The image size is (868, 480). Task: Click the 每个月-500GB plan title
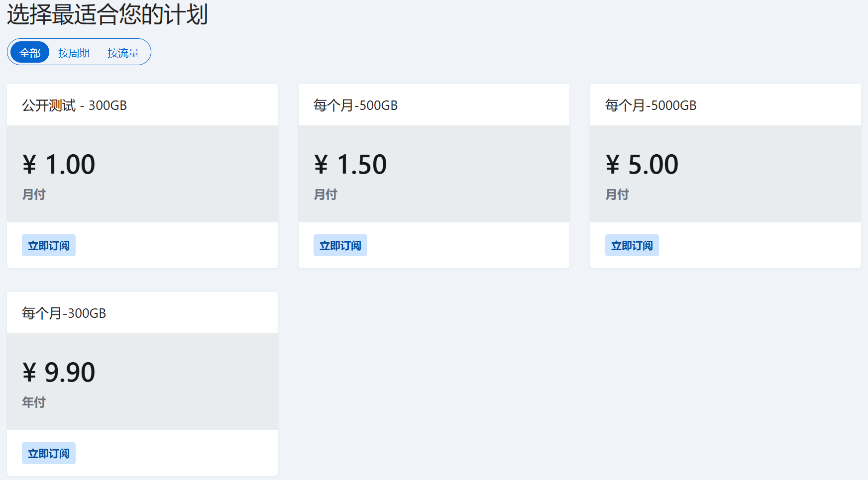[355, 105]
